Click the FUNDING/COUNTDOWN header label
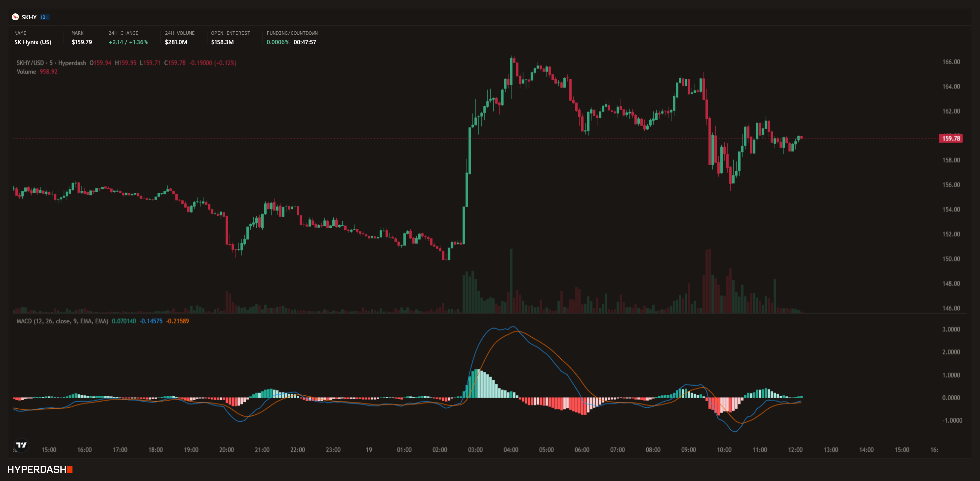The height and width of the screenshot is (481, 980). [x=292, y=33]
